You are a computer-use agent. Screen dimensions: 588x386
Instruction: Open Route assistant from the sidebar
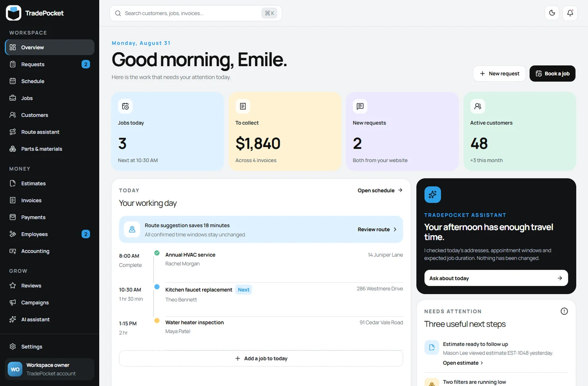coord(49,132)
